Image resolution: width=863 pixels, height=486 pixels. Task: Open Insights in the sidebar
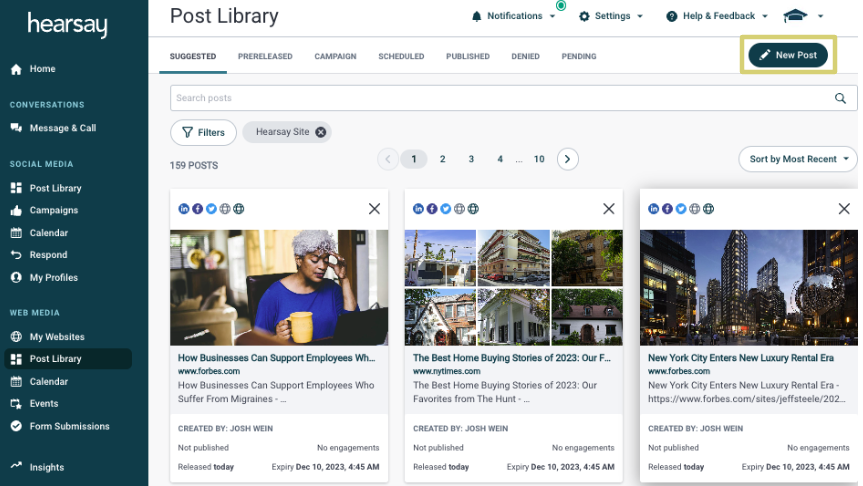click(x=37, y=467)
